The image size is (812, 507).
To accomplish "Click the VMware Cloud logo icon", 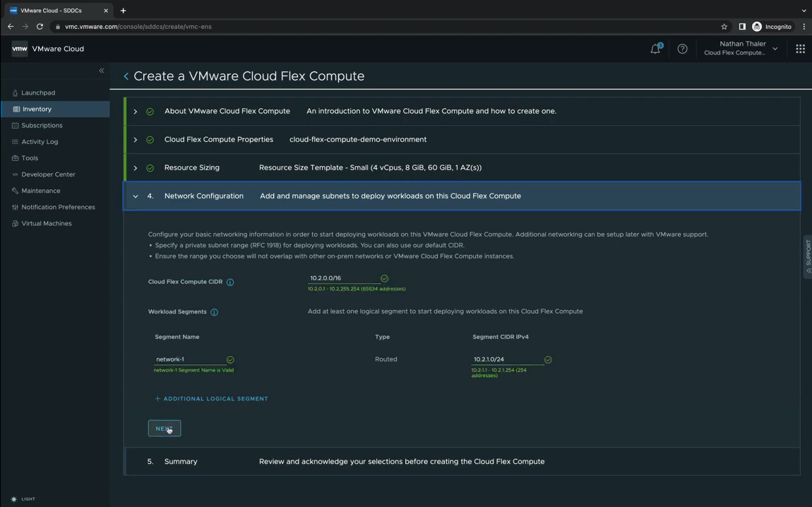I will point(20,49).
